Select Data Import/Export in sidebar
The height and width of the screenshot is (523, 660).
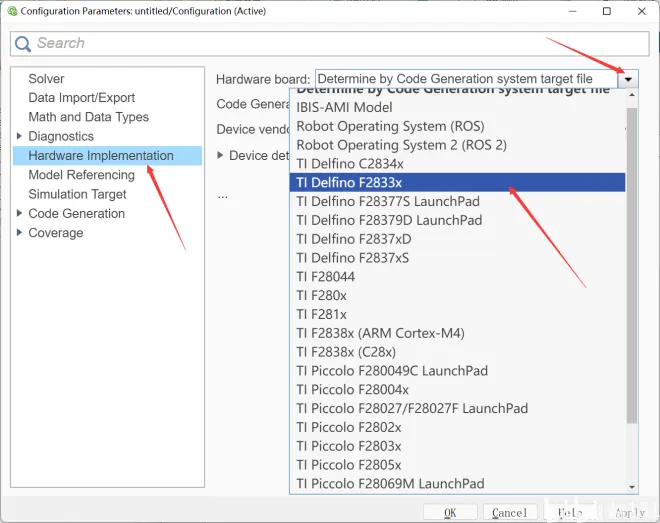point(82,98)
